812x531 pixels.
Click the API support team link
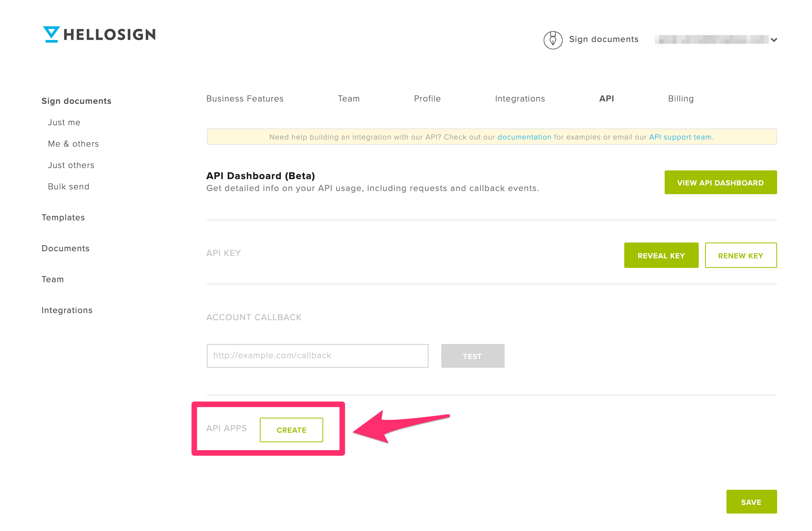click(x=680, y=137)
